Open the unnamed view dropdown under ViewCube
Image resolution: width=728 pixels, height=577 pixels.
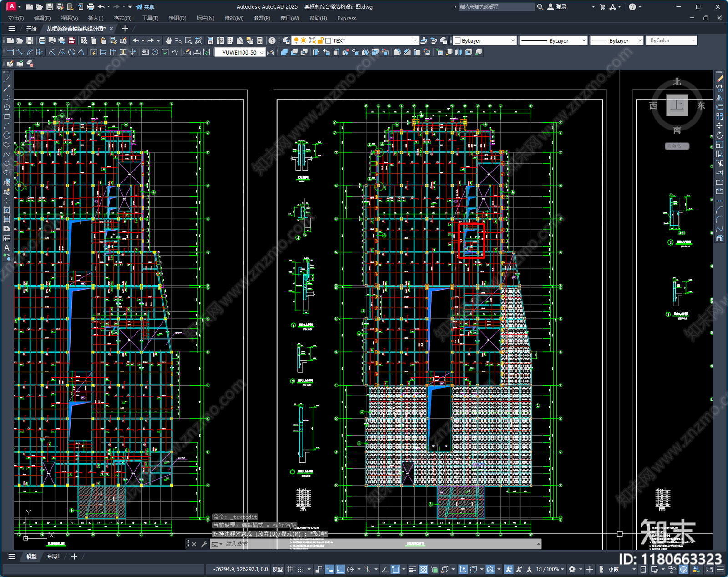coord(677,146)
